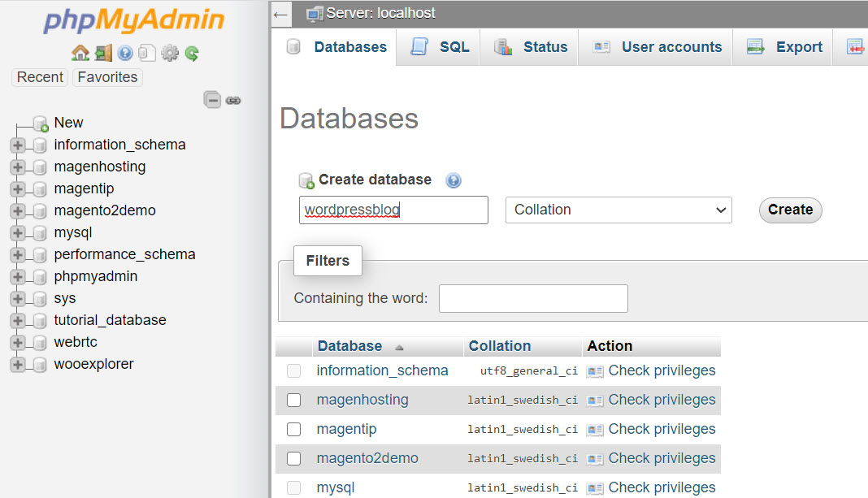Tick the magentip row checkbox
Screen dimensions: 868x498
tap(294, 430)
